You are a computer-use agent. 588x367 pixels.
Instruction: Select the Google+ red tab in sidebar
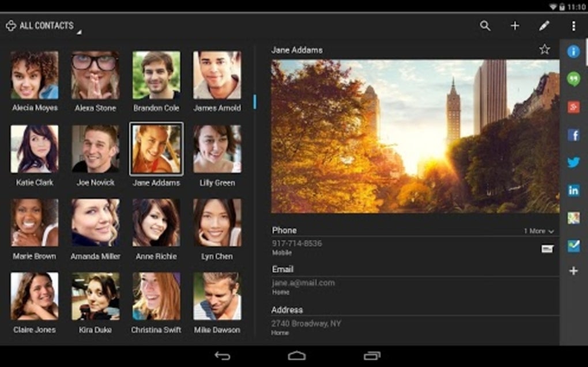click(574, 107)
